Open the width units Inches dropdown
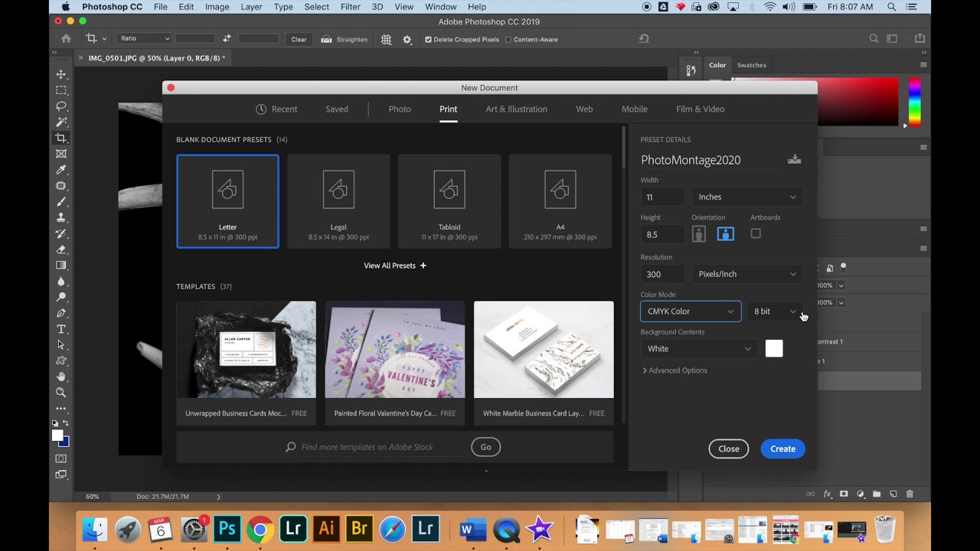The image size is (980, 551). coord(746,197)
